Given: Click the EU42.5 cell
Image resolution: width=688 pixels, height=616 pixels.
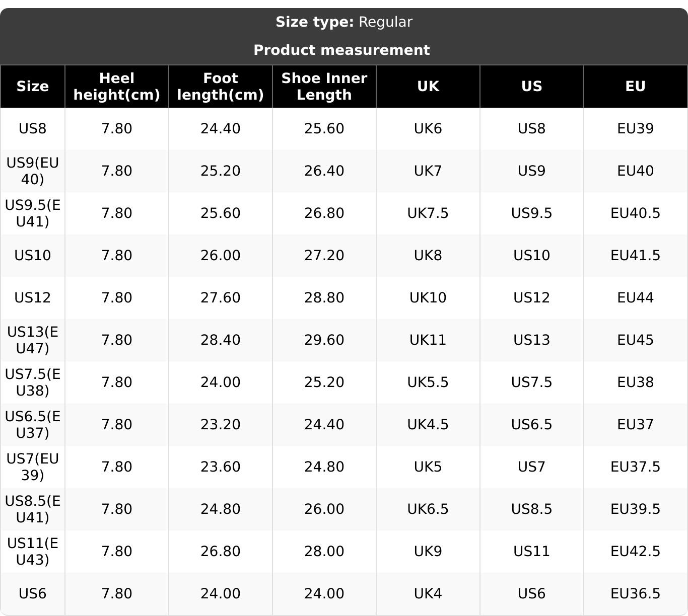Looking at the screenshot, I should click(636, 551).
